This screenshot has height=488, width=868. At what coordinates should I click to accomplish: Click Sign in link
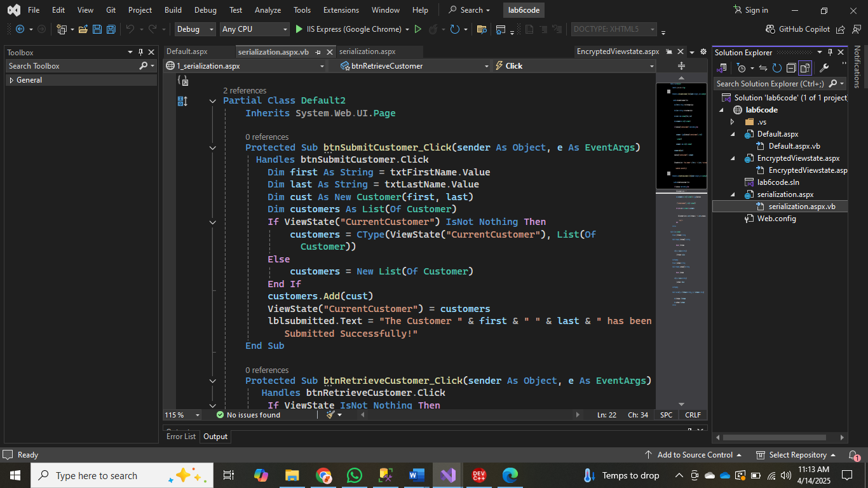pos(750,10)
